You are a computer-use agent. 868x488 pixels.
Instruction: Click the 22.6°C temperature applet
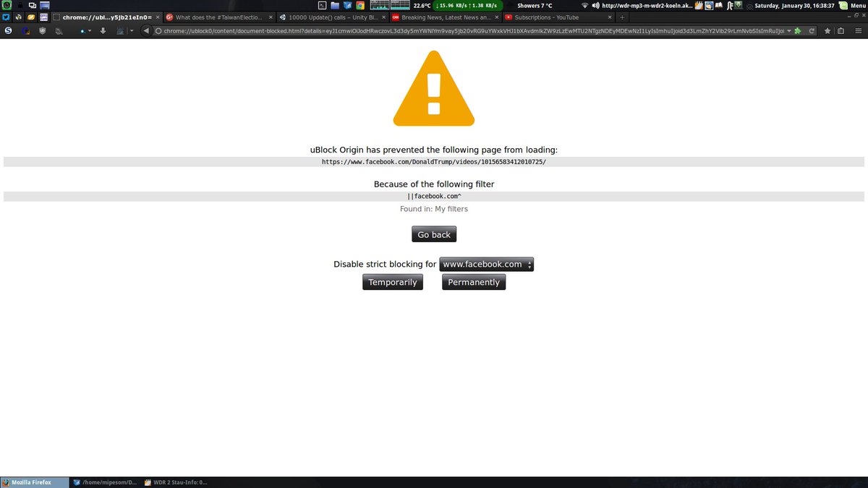click(422, 6)
